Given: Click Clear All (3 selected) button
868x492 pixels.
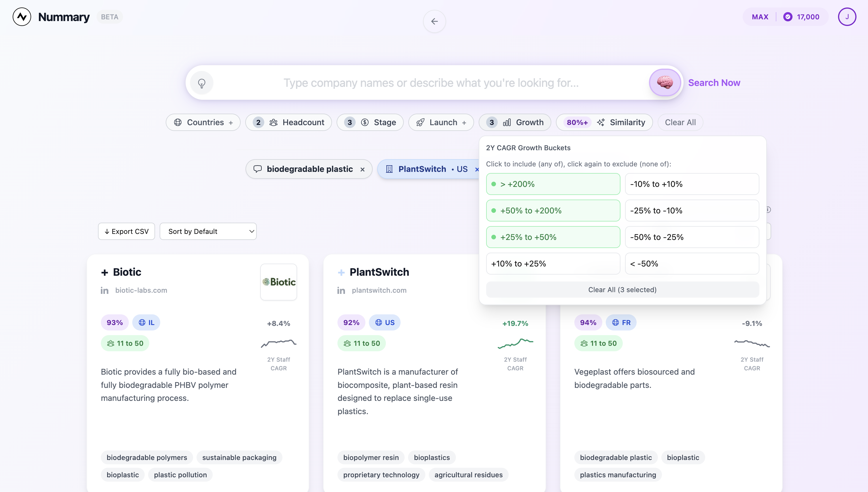Looking at the screenshot, I should tap(622, 290).
